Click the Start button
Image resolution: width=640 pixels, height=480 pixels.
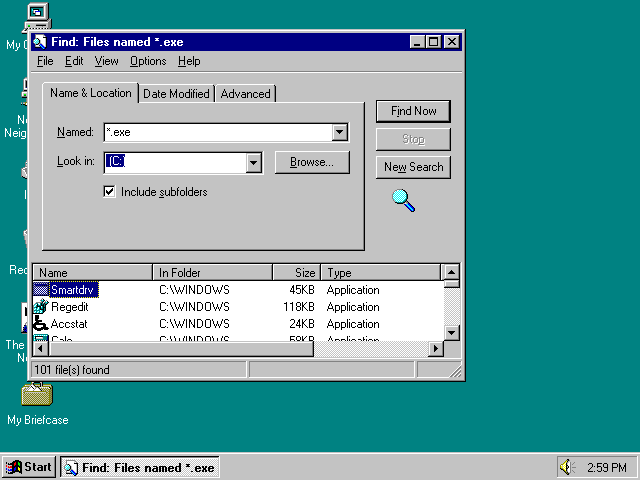[x=29, y=467]
